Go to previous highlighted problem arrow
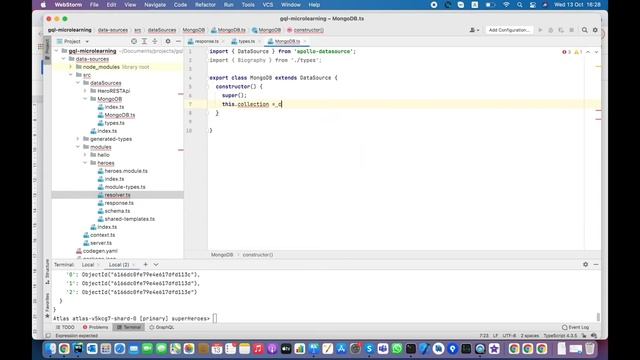640x360 pixels. (588, 52)
